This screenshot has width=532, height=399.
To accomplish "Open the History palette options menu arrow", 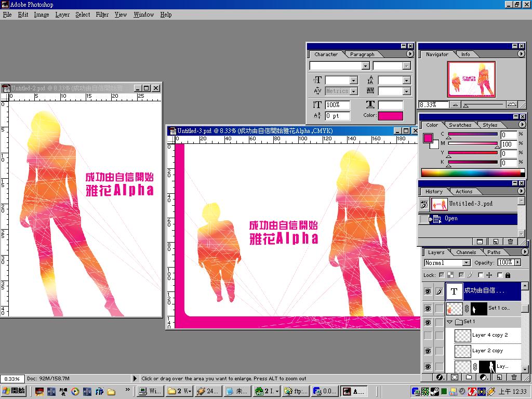I will coord(521,191).
